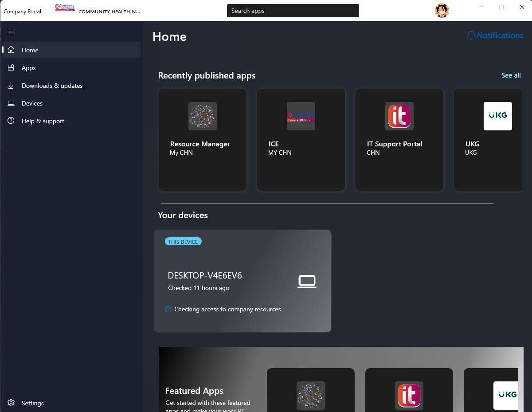Maximize the Company Portal window
Image resolution: width=532 pixels, height=412 pixels.
pyautogui.click(x=502, y=7)
